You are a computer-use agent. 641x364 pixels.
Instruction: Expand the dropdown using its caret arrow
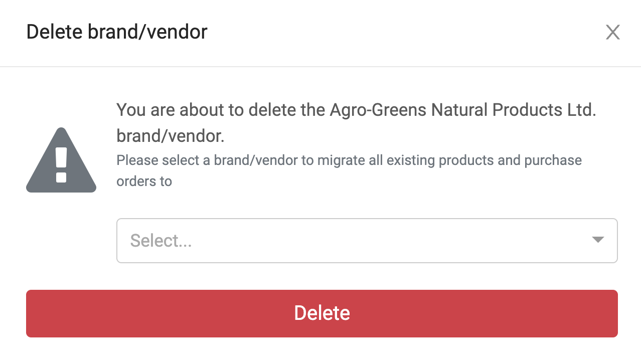pos(597,240)
